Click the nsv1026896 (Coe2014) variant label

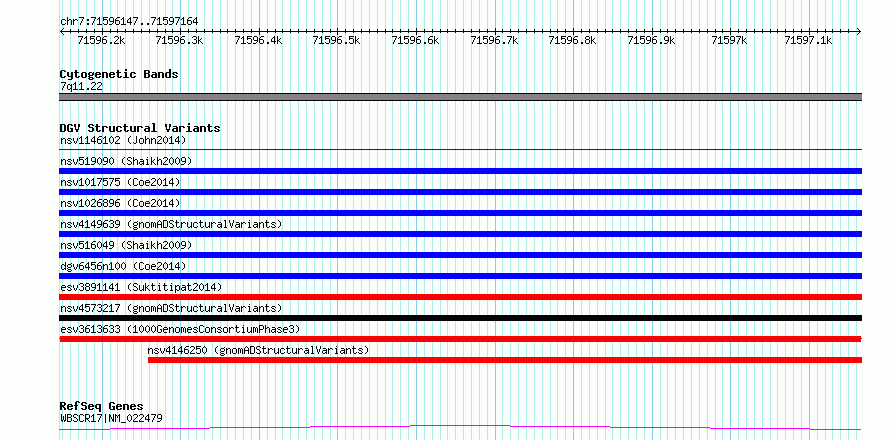tap(120, 203)
